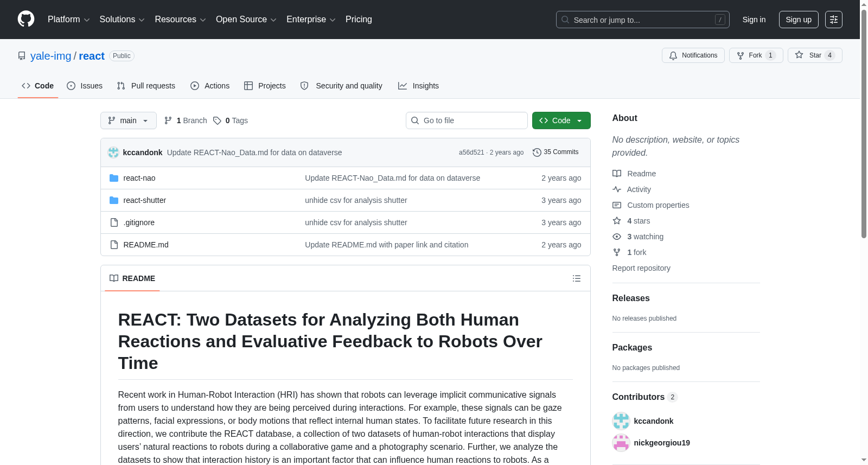Open kccandonk contributor avatar
Image resolution: width=868 pixels, height=465 pixels.
621,421
